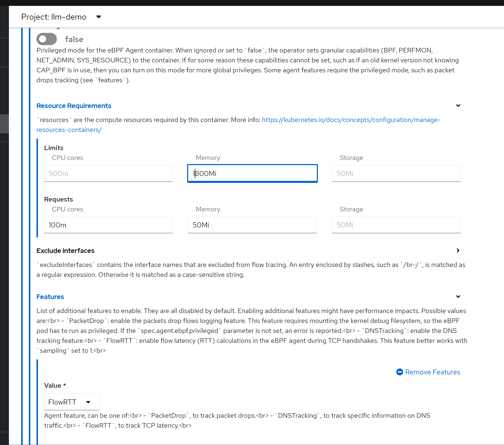Expand the Exclude interfaces chevron
The width and height of the screenshot is (504, 445).
[458, 250]
